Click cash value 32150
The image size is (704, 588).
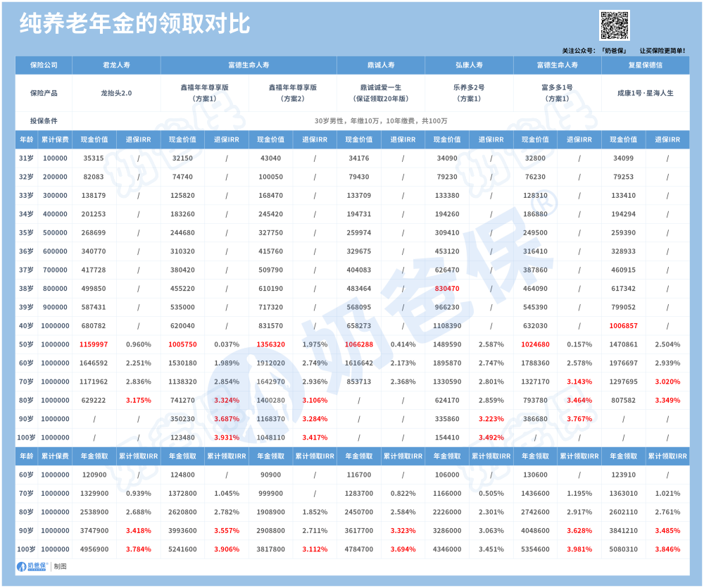pos(182,158)
